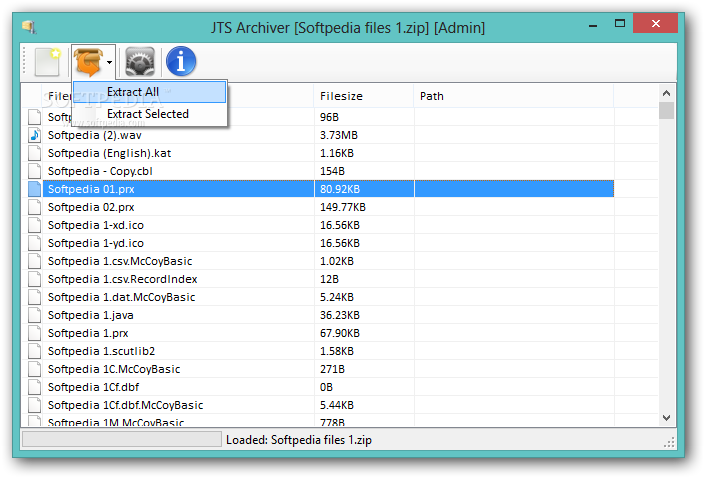The height and width of the screenshot is (478, 705).
Task: Click the orange Extract box icon
Action: point(89,62)
